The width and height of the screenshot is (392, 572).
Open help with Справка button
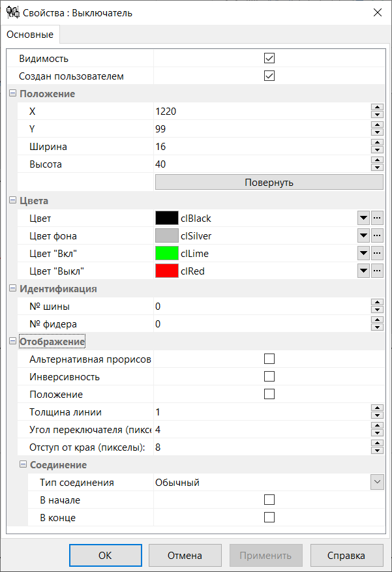[346, 555]
